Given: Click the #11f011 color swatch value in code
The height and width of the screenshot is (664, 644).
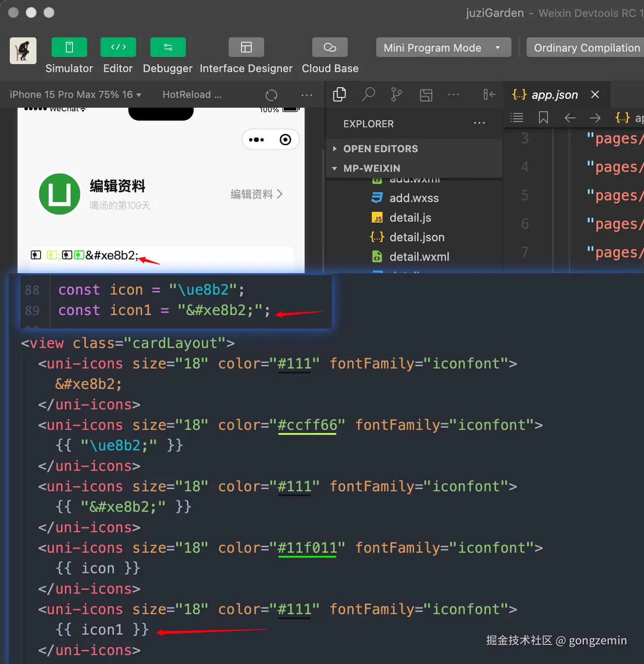Looking at the screenshot, I should (x=307, y=548).
